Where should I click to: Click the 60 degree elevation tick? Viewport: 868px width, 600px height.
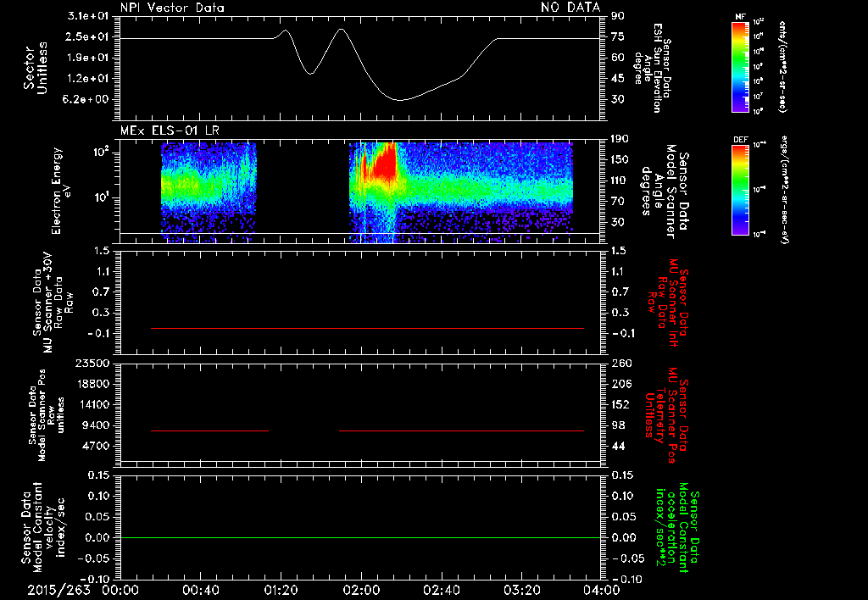pyautogui.click(x=618, y=58)
